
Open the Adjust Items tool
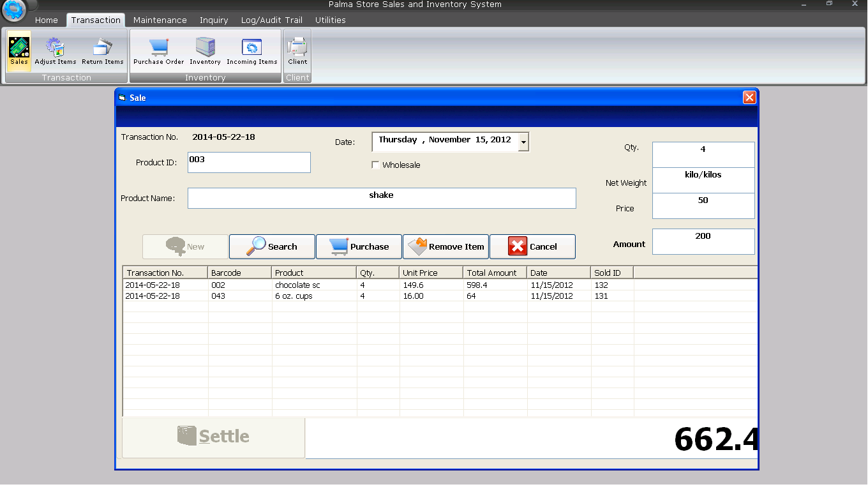click(56, 51)
